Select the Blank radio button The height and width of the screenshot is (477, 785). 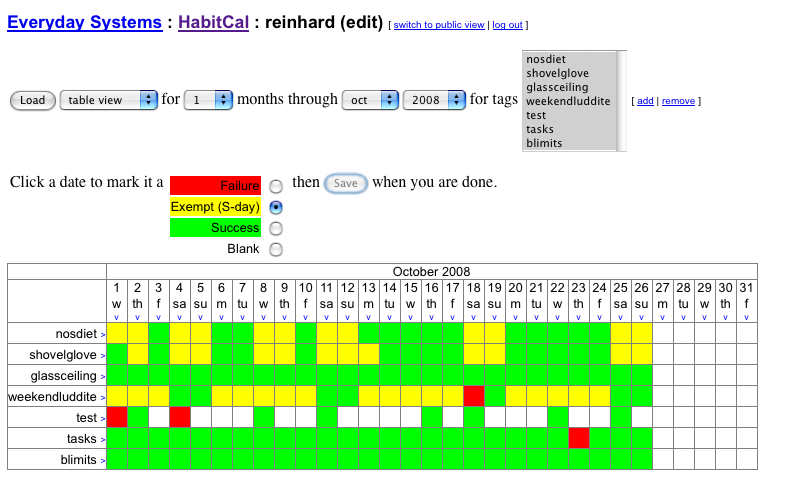pyautogui.click(x=276, y=250)
